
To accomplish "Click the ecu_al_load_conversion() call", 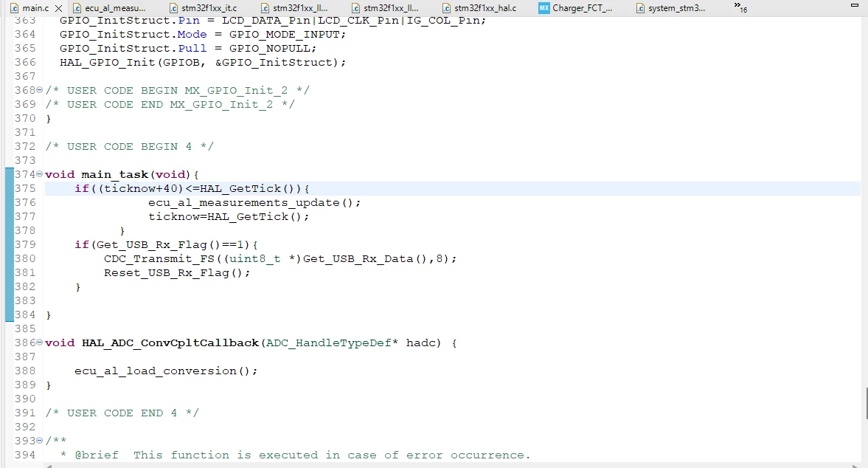I will (166, 371).
